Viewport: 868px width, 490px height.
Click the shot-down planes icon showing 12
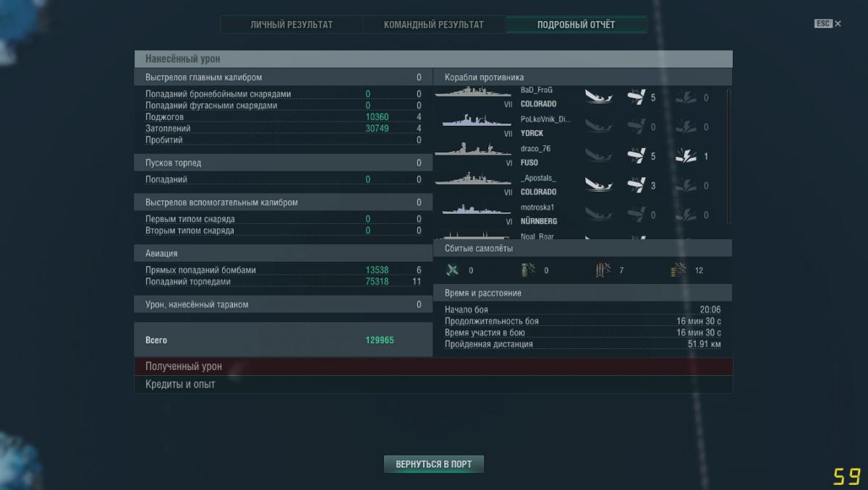(678, 270)
